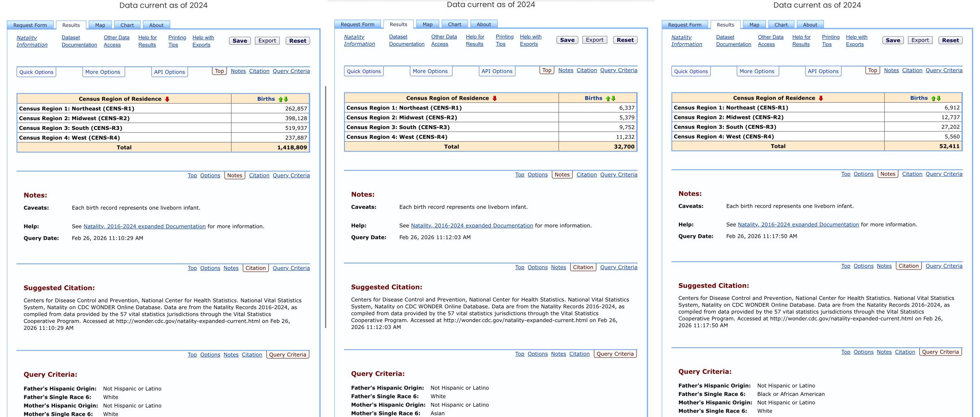Click Query Date value Feb 26, 2026 11:17:50 AM
The width and height of the screenshot is (980, 417).
762,236
